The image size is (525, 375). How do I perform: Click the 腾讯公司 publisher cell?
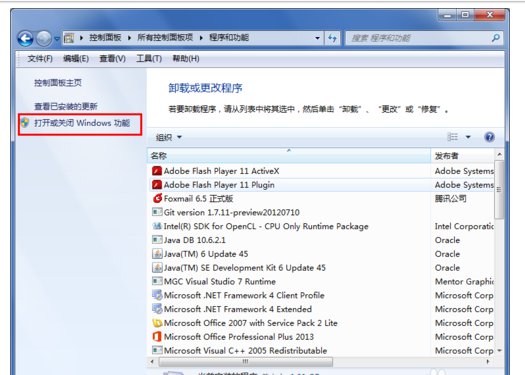point(450,199)
